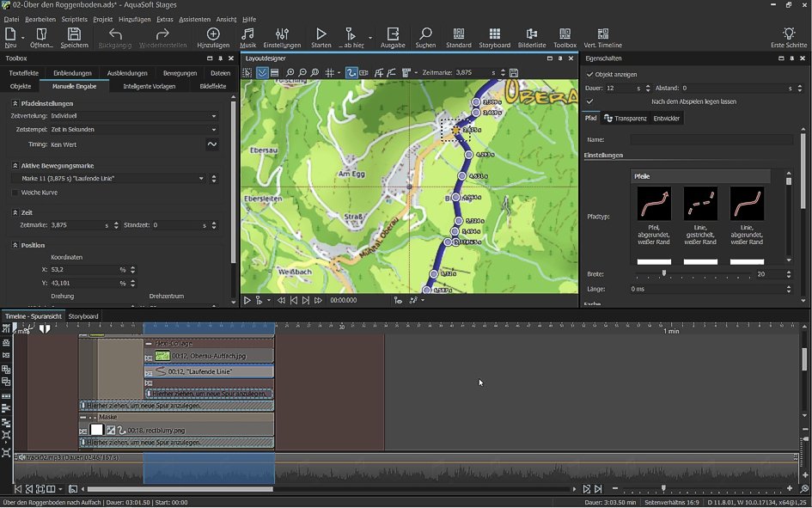
Task: Open the Suchen search icon
Action: [425, 35]
